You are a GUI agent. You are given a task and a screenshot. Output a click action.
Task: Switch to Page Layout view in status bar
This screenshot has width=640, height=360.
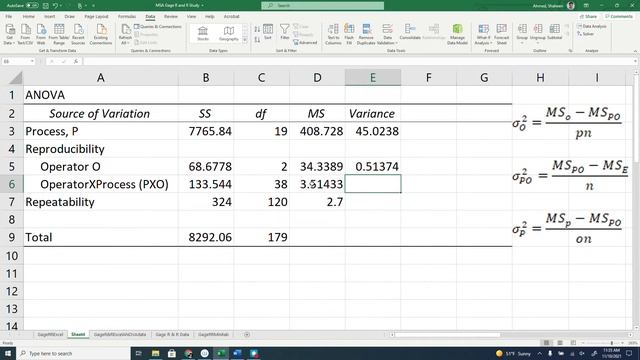point(560,343)
